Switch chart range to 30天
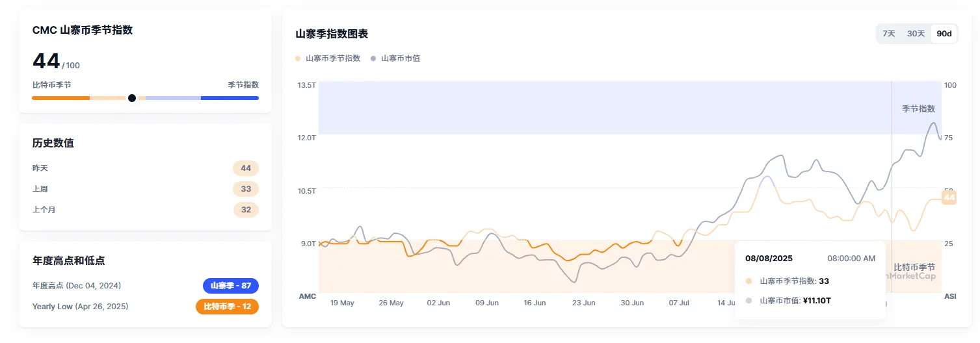This screenshot has height=343, width=980. (916, 34)
